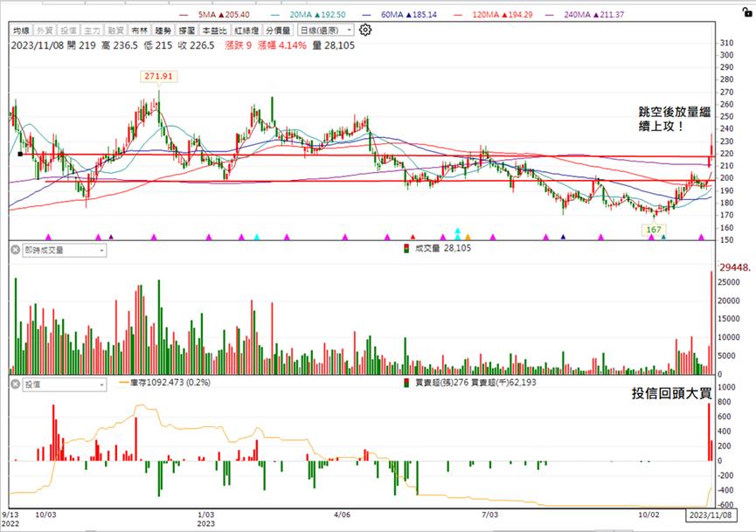Click the cyan triangle event marker near 7/03
The height and width of the screenshot is (532, 756).
[458, 234]
